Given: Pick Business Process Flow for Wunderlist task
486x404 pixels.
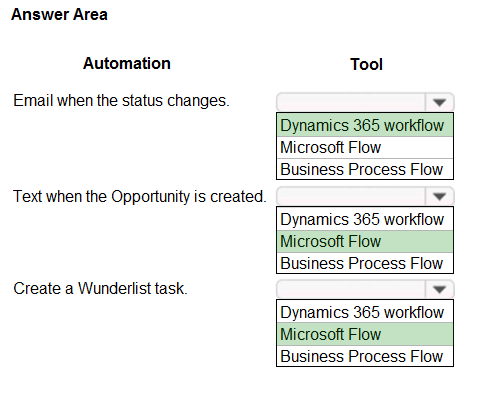Looking at the screenshot, I should [365, 356].
